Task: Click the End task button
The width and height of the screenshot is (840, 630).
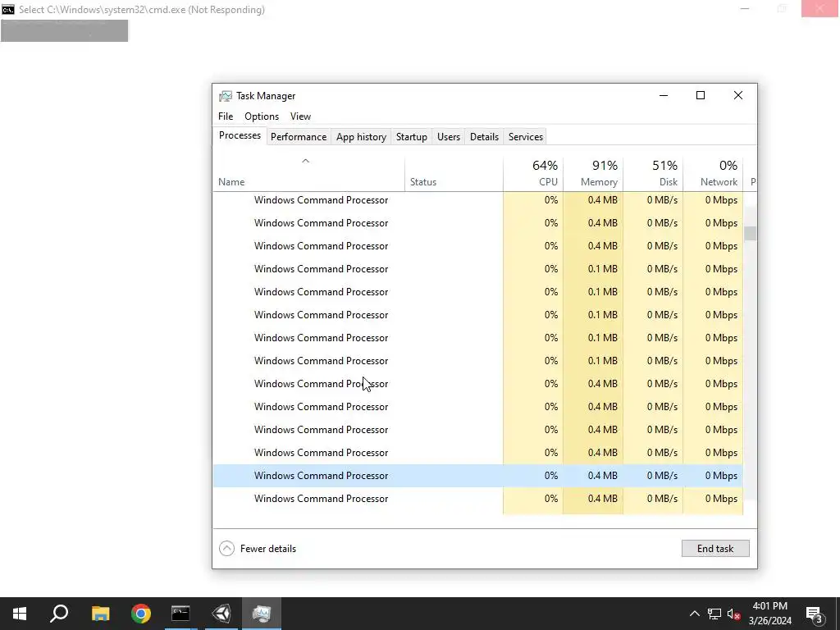Action: pyautogui.click(x=715, y=549)
